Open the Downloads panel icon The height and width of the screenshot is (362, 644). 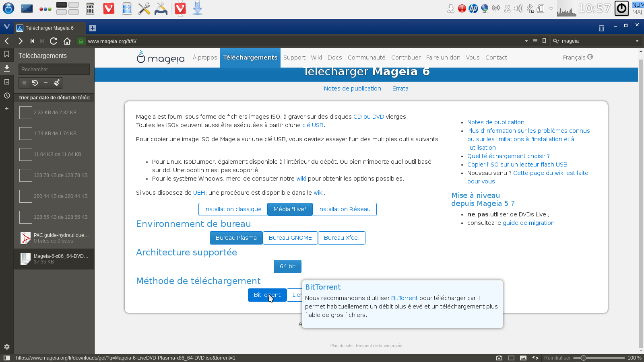pos(7,68)
